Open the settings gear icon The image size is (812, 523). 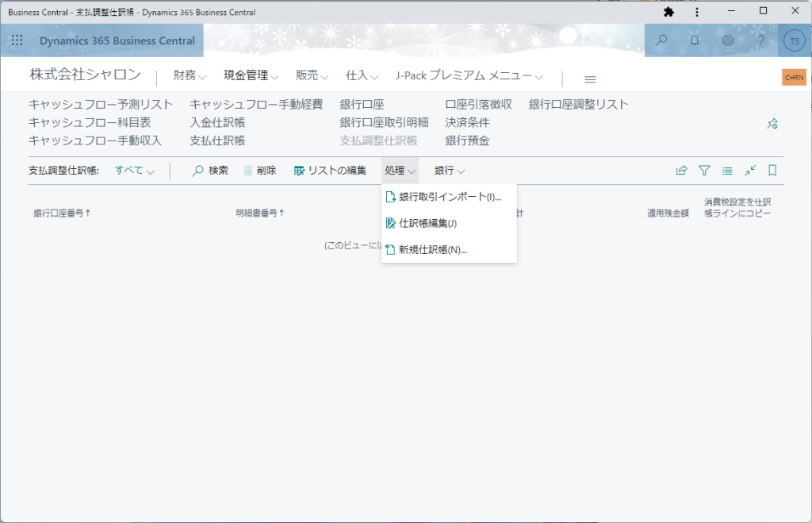(728, 40)
